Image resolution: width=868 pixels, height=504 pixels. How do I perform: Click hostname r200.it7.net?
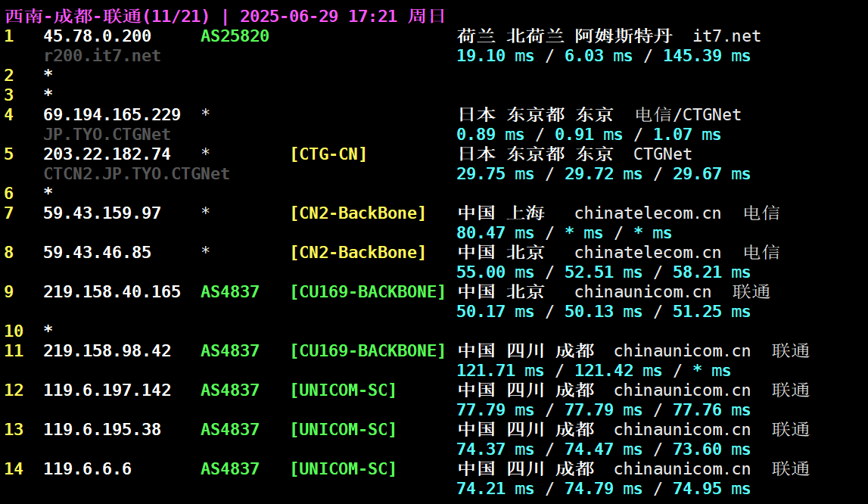(102, 55)
